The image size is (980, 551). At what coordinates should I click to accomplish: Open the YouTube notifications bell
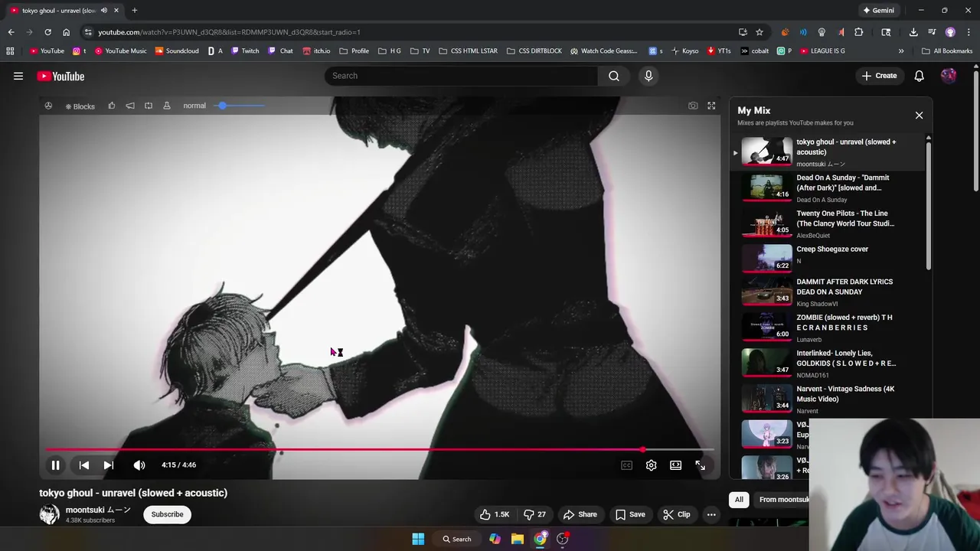(x=919, y=76)
